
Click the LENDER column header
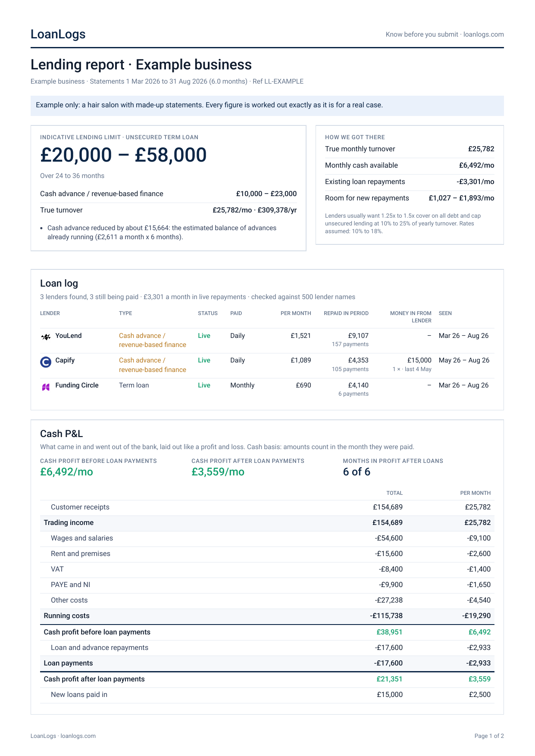pos(50,313)
